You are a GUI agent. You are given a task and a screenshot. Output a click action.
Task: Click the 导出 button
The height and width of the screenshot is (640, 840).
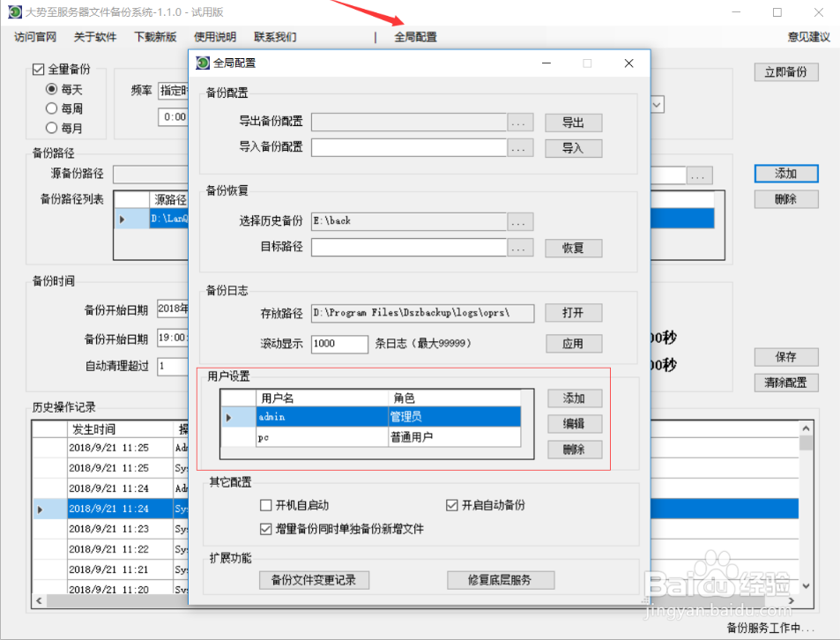click(x=573, y=123)
